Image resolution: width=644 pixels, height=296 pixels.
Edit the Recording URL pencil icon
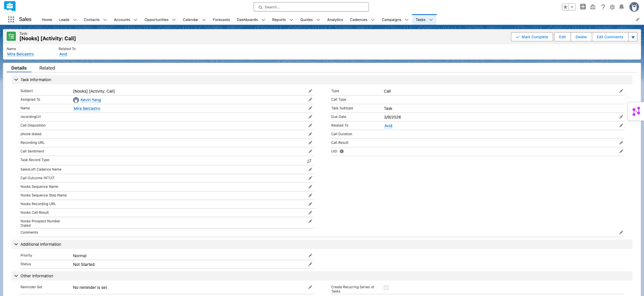click(310, 143)
